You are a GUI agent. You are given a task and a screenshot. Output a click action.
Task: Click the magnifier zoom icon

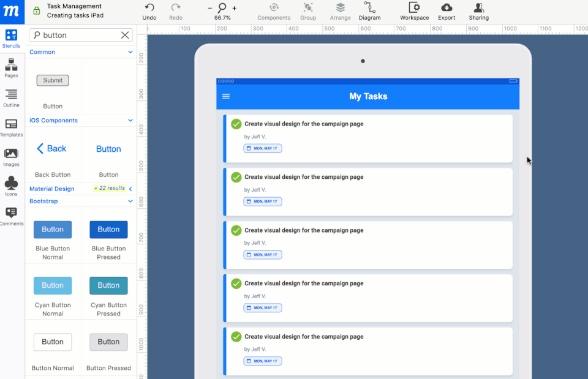point(222,7)
